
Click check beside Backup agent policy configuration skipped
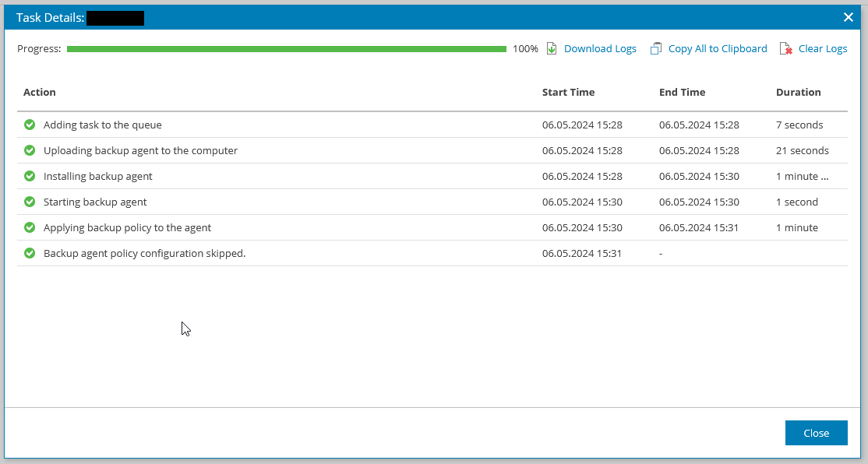(29, 253)
